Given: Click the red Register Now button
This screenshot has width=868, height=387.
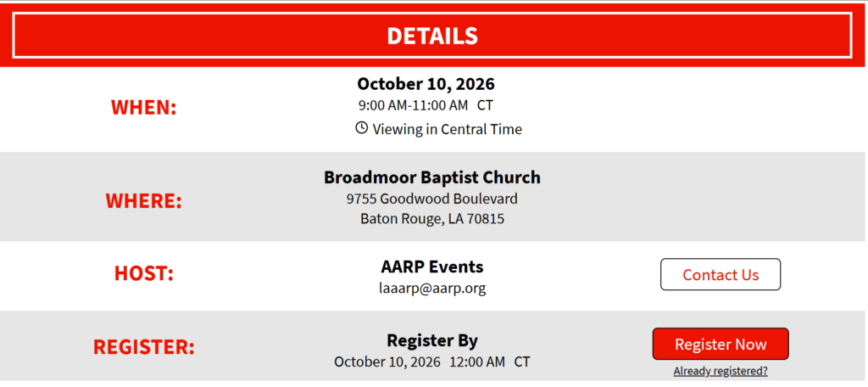Looking at the screenshot, I should click(x=721, y=345).
